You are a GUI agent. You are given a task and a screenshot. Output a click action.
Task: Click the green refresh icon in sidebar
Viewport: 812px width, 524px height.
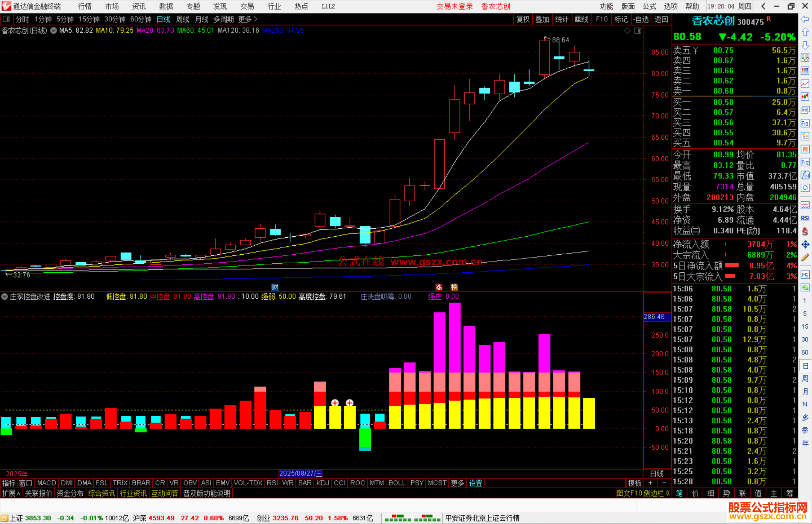tap(805, 288)
